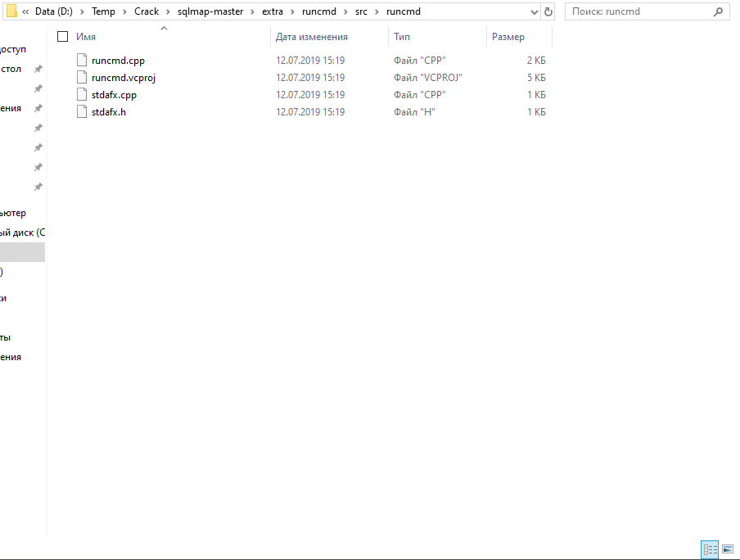Image resolution: width=740 pixels, height=560 pixels.
Task: Click the pin icon beside 'стол'
Action: pos(38,69)
